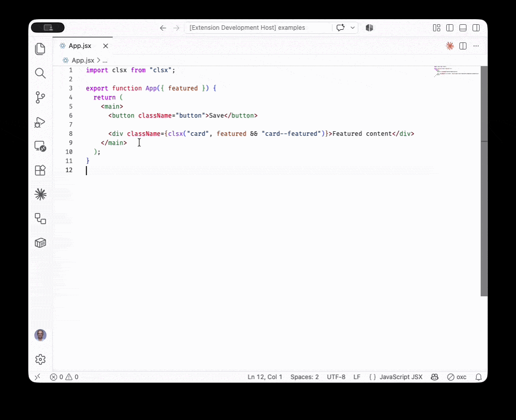Open the Extensions view

40,170
